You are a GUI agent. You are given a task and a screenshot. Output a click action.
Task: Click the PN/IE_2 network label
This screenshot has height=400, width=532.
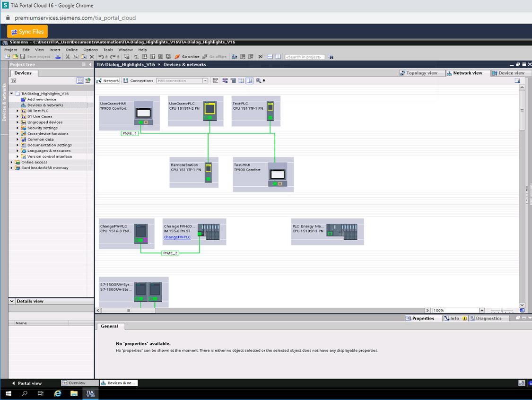(170, 253)
